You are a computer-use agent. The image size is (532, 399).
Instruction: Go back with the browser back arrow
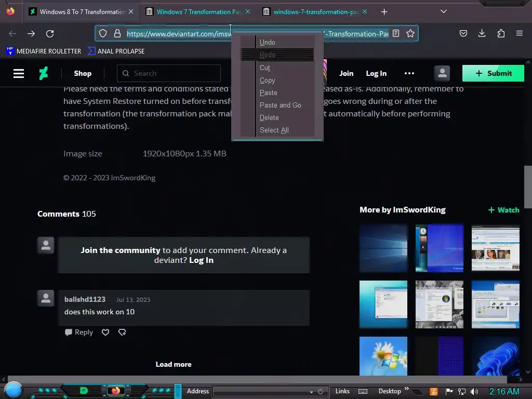12,34
